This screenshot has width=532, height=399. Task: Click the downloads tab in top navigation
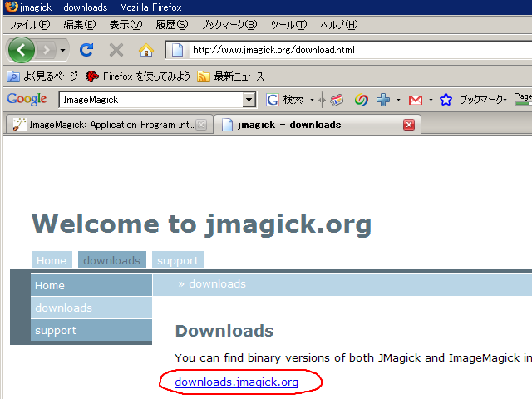[112, 260]
